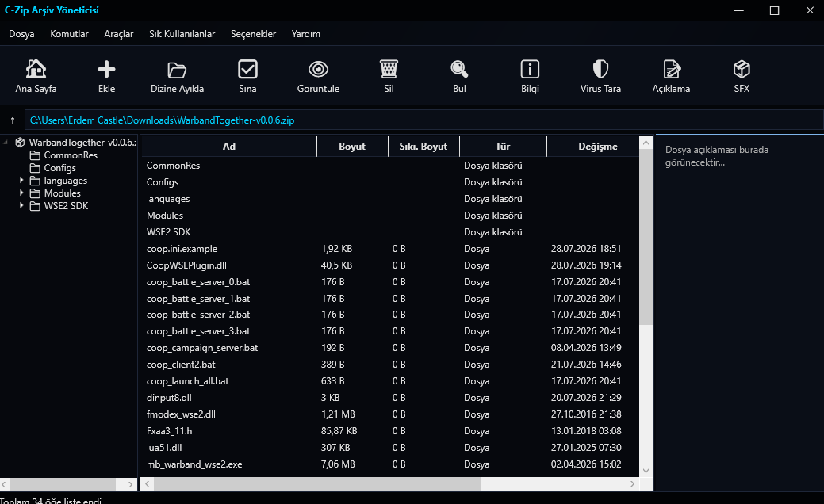Run the Sına test archive icon

pos(247,69)
